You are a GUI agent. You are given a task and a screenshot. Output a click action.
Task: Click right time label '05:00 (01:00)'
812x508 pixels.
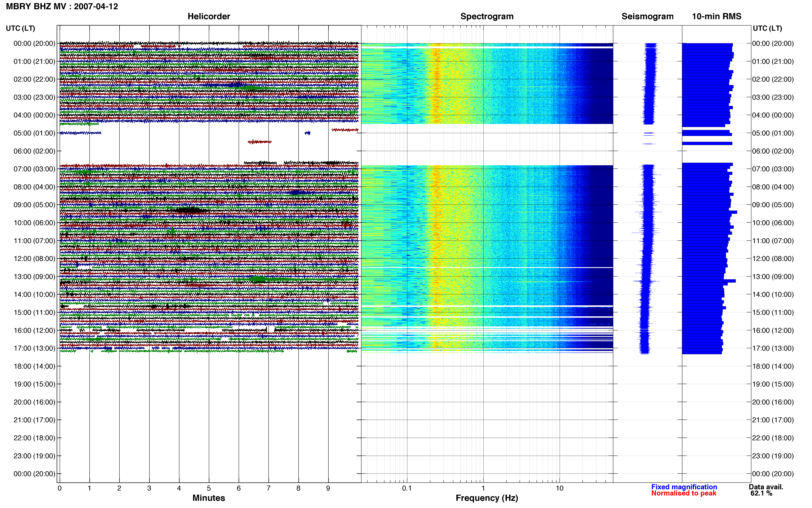tap(773, 133)
